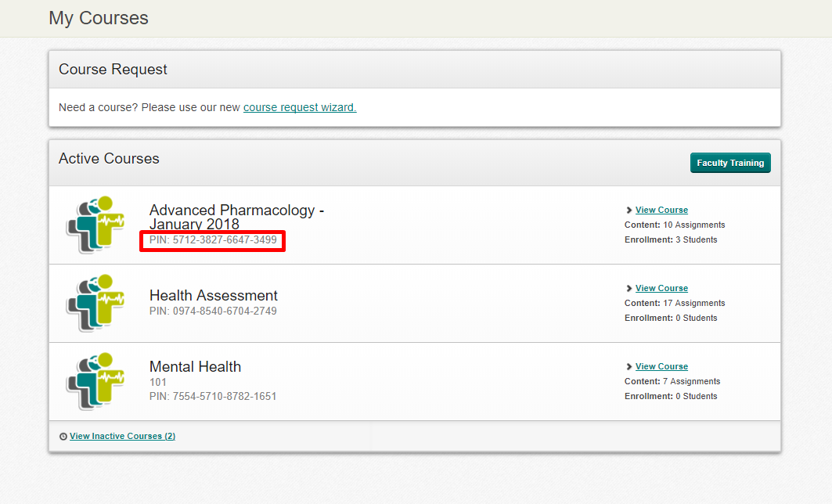
Task: Click the Health Assessment course icon
Action: pyautogui.click(x=95, y=303)
